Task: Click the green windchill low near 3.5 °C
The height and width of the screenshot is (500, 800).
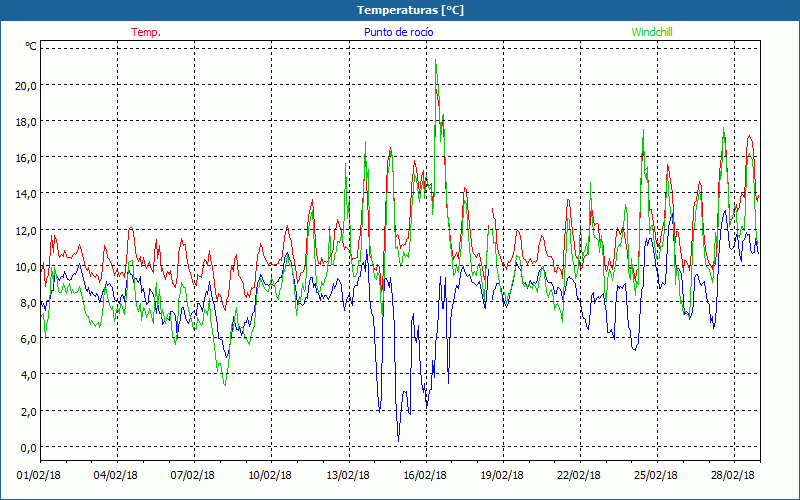Action: point(225,384)
